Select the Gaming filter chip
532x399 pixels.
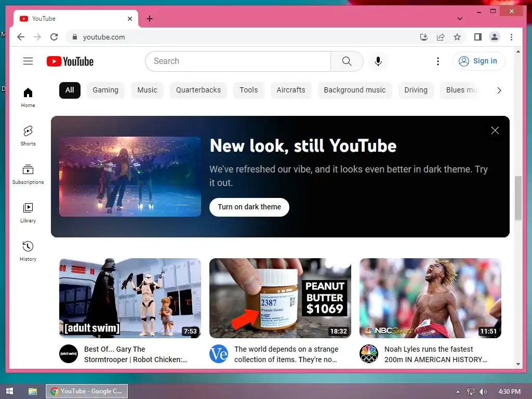click(105, 90)
